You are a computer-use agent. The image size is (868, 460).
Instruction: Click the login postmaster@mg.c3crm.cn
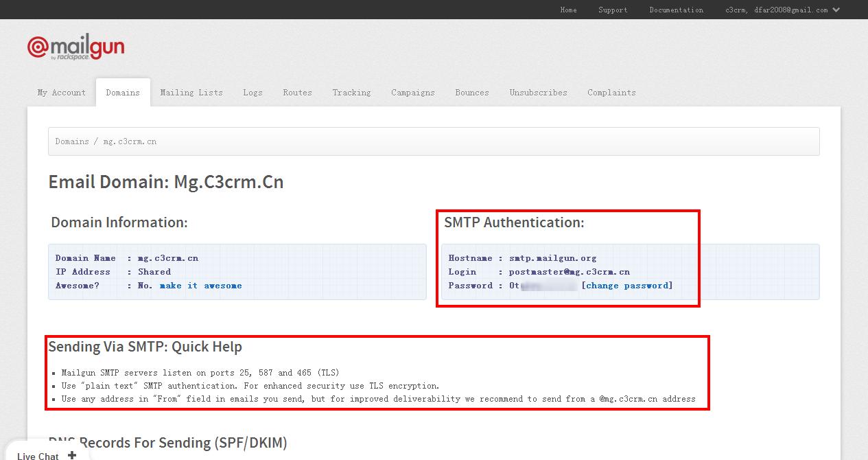point(569,272)
